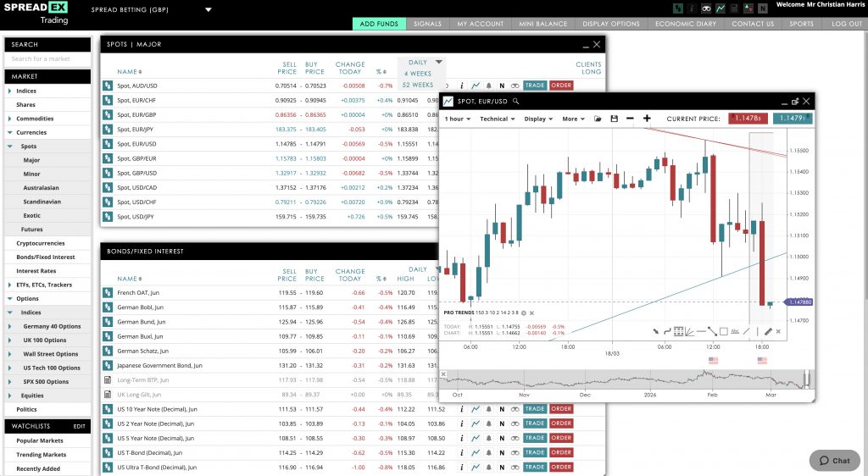Open price movers arrows icon in header
The width and height of the screenshot is (868, 476).
tap(748, 8)
